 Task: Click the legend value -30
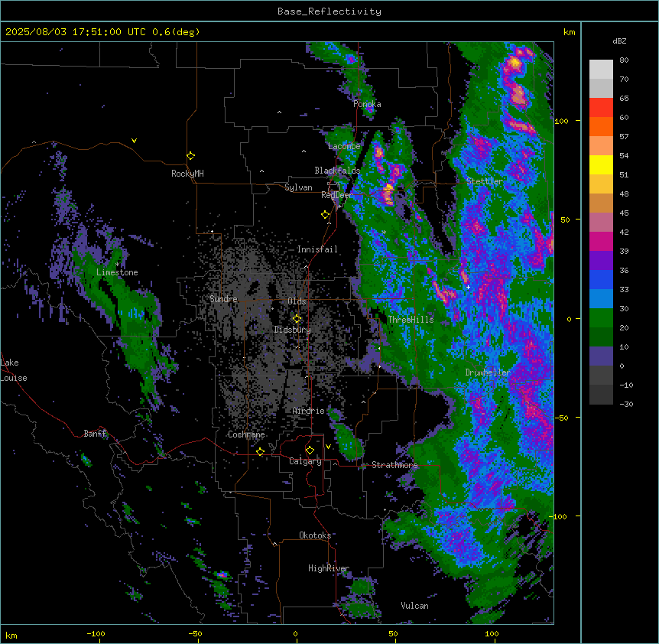pyautogui.click(x=626, y=405)
